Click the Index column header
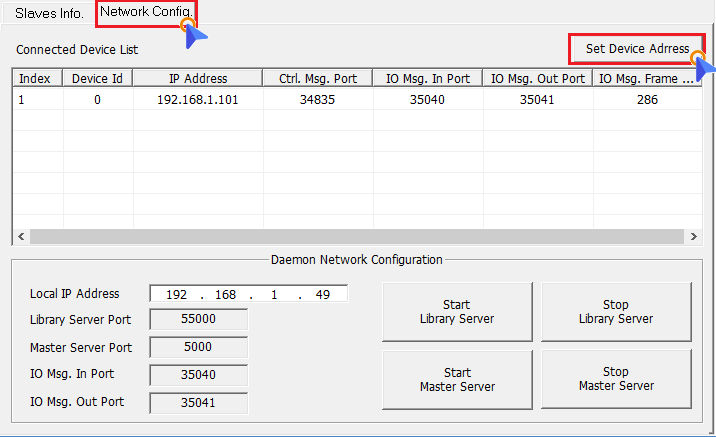716x437 pixels. pyautogui.click(x=35, y=78)
